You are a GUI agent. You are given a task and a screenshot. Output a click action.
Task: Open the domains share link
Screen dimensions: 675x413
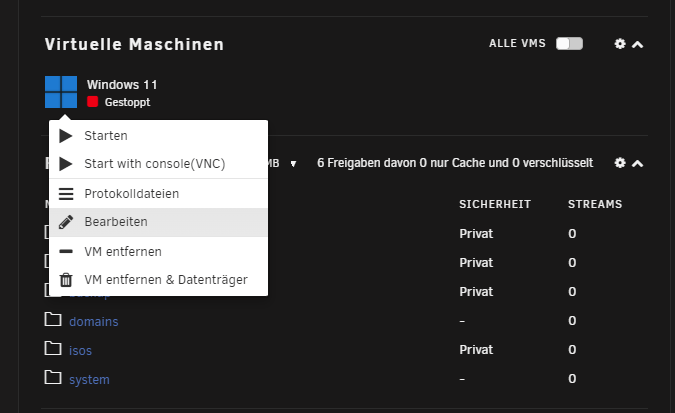(94, 322)
